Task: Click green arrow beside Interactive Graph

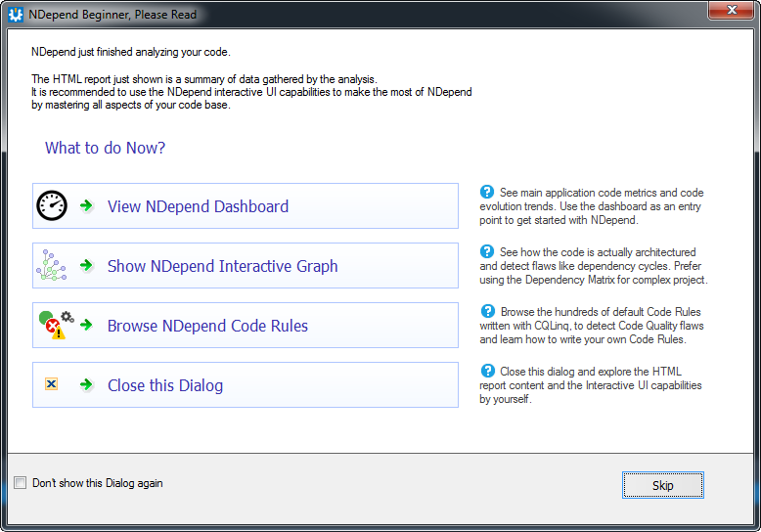Action: (x=86, y=266)
